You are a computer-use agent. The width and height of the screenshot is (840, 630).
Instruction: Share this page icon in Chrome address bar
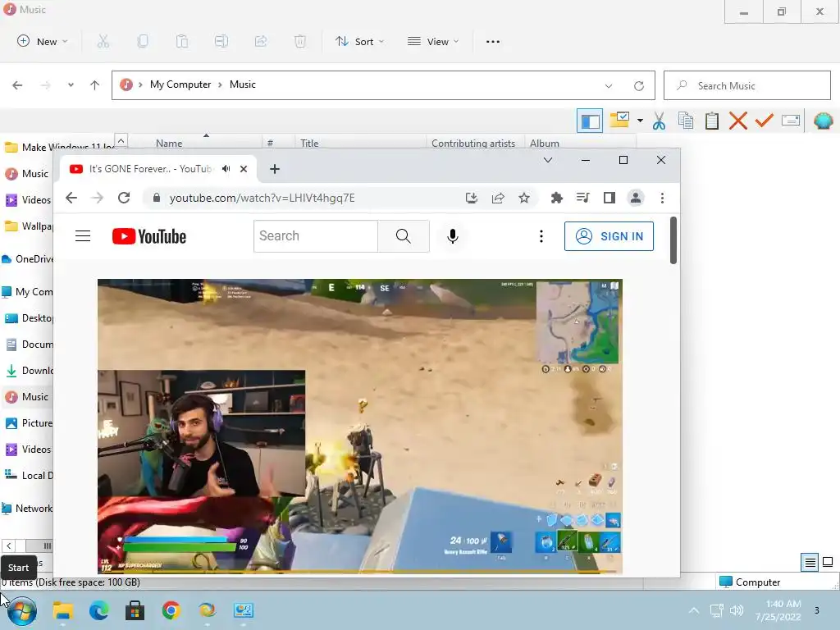coord(498,198)
